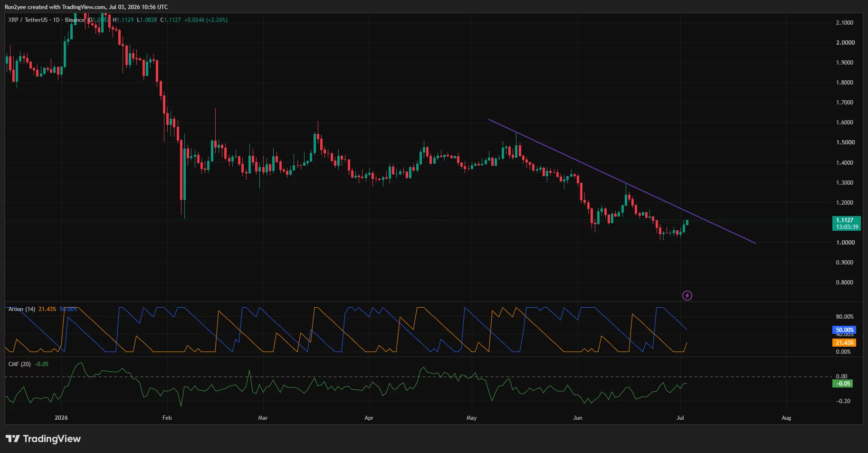
Task: Click the 1.6000 price axis label
Action: coord(845,123)
